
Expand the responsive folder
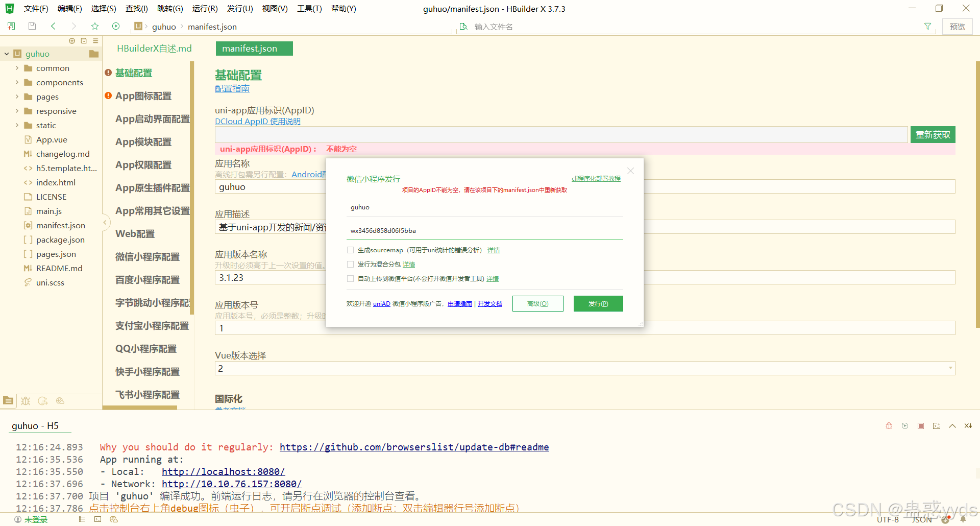point(17,111)
